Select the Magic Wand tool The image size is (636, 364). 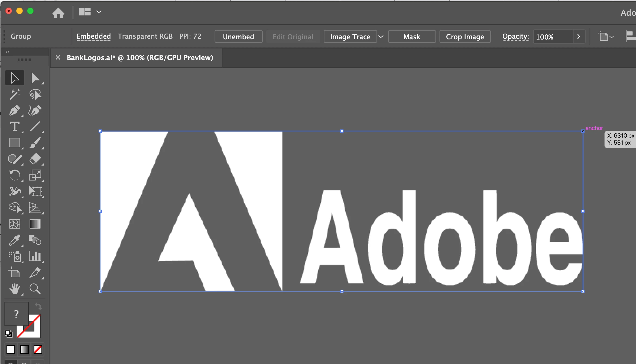point(15,94)
